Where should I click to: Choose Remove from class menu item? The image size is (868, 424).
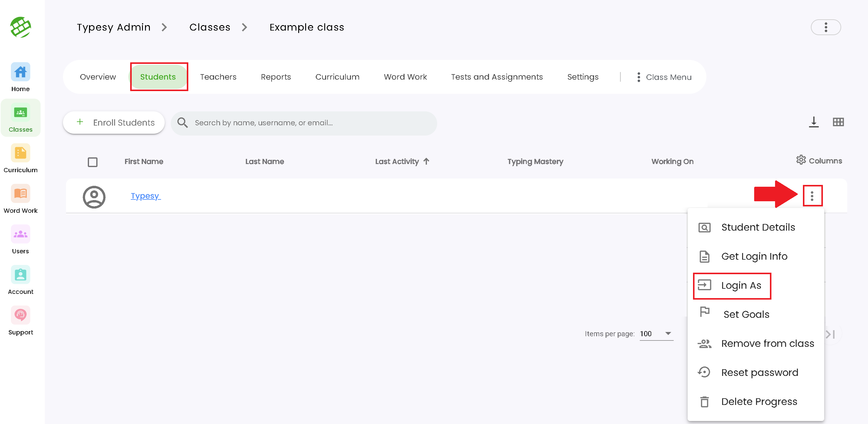pyautogui.click(x=755, y=343)
